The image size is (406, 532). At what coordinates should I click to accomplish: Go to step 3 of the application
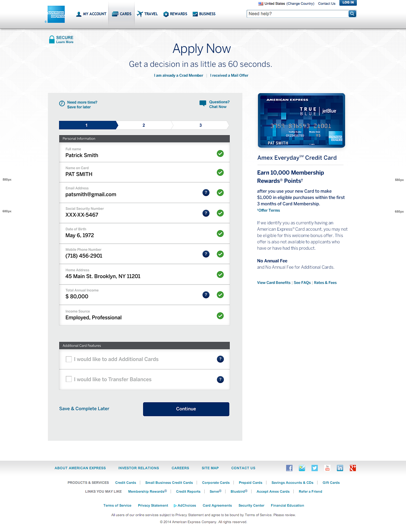click(x=200, y=125)
